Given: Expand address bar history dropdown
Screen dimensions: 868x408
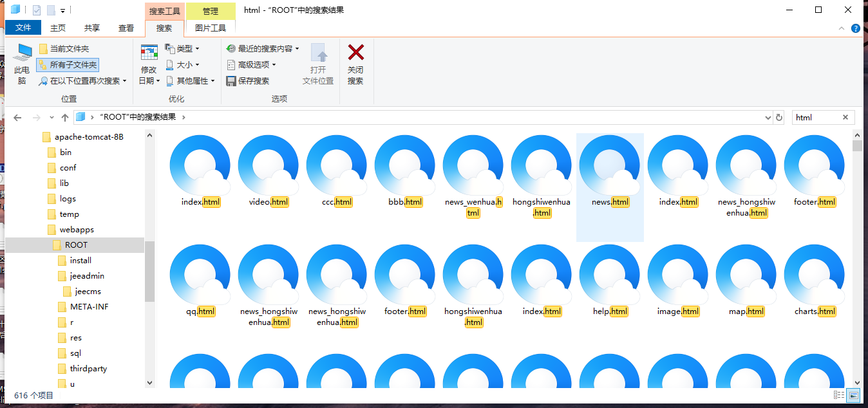Looking at the screenshot, I should pos(768,117).
